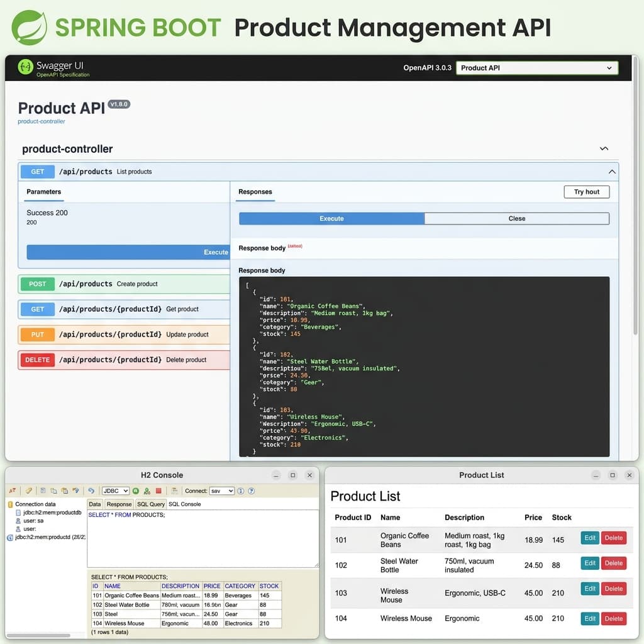Select the Connection data tree node
644x644 pixels.
coord(31,504)
